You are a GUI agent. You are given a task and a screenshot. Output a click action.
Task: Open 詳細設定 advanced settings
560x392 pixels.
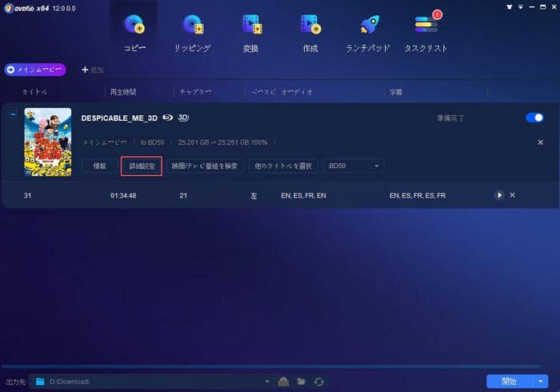coord(141,166)
